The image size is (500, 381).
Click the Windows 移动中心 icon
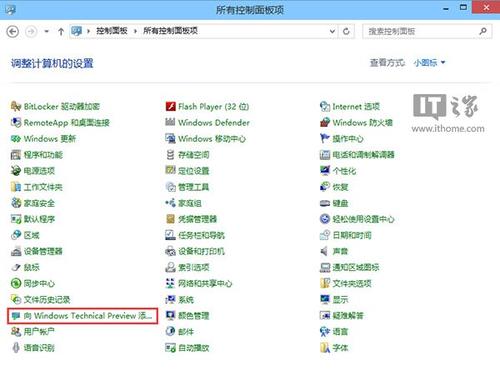click(170, 138)
